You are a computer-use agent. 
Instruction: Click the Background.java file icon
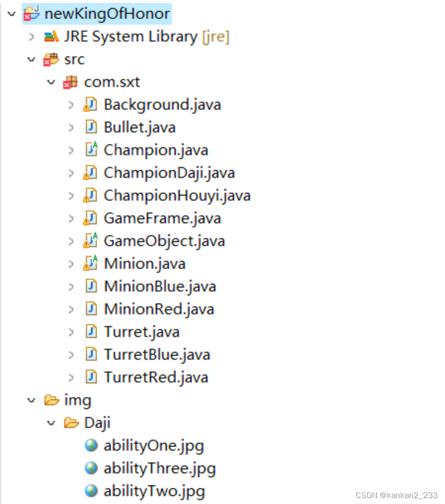point(90,105)
